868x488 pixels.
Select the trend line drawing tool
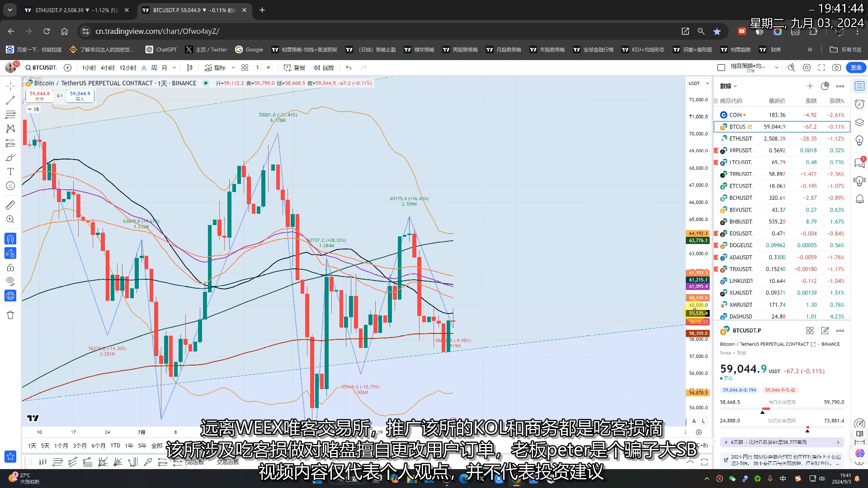[x=10, y=100]
